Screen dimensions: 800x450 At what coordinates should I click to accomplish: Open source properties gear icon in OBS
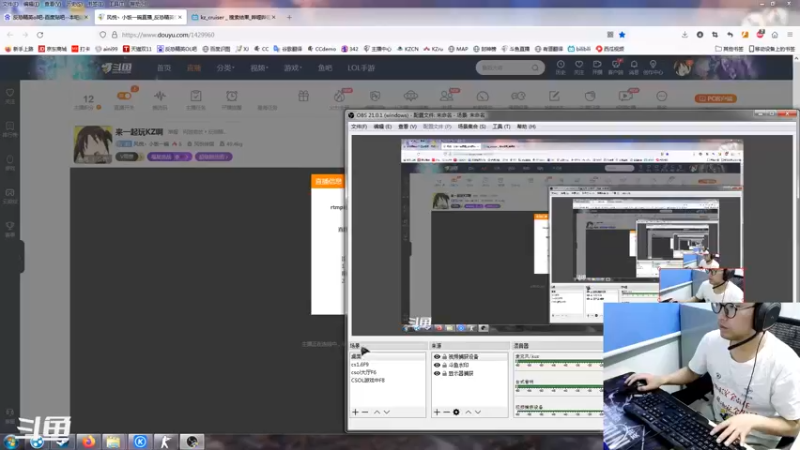pos(456,412)
